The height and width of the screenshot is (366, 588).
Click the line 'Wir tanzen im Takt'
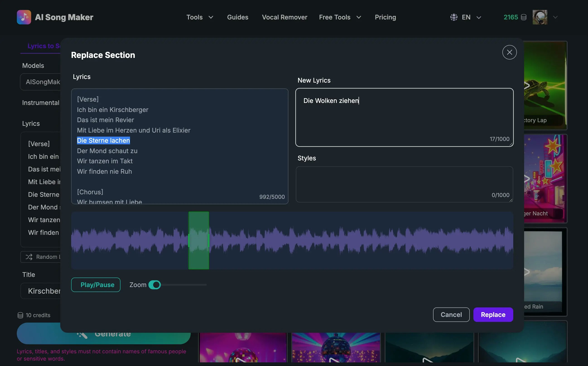(105, 161)
